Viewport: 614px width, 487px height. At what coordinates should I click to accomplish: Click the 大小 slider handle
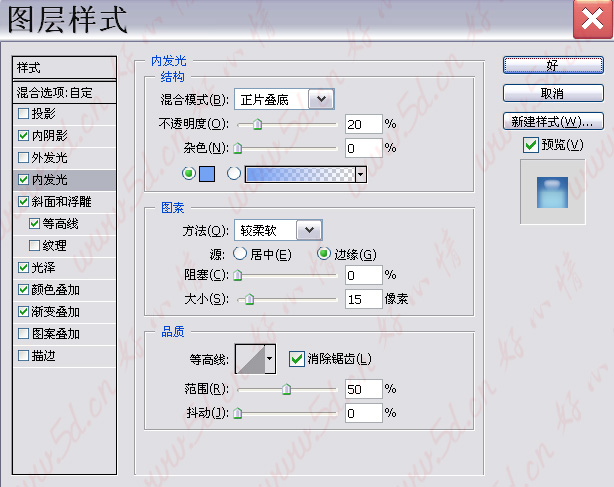(x=249, y=299)
